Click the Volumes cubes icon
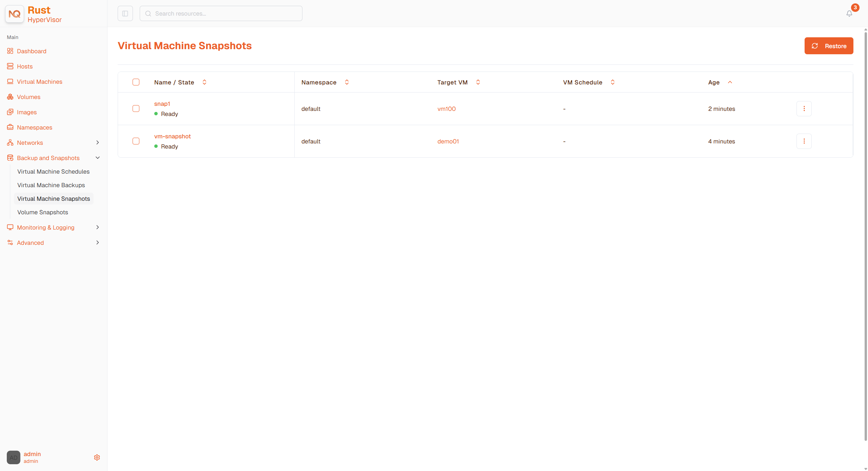 click(x=10, y=97)
